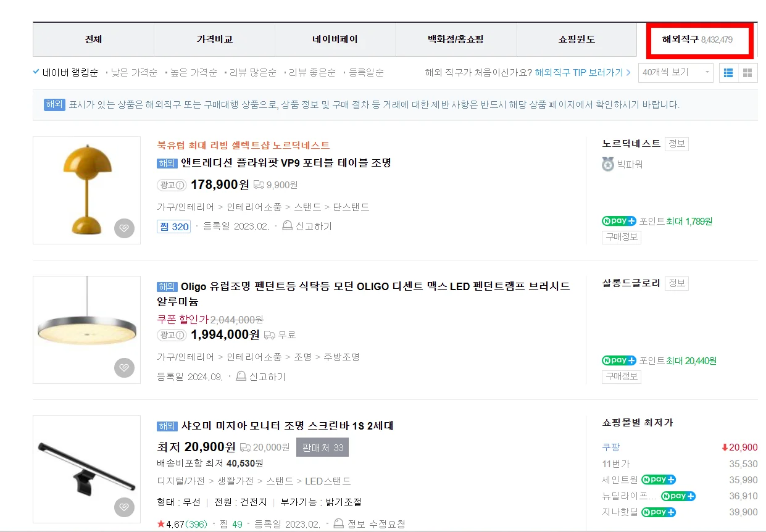Sort by 낮은 가격순

click(135, 73)
